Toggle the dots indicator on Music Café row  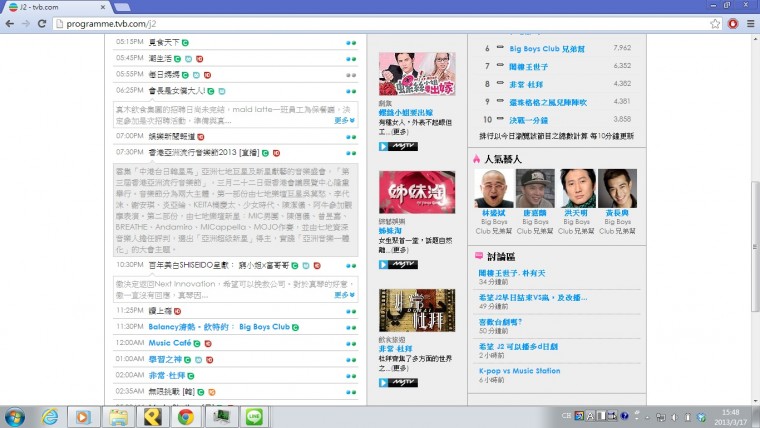[x=351, y=344]
